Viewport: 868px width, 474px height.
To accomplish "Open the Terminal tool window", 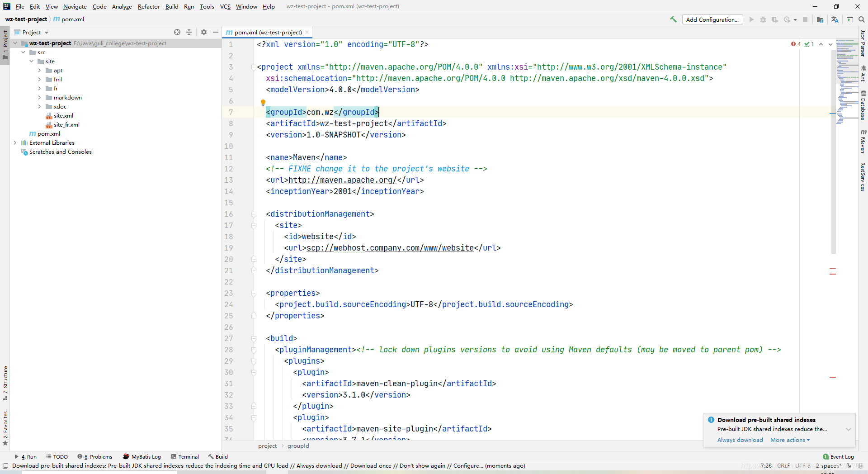I will tap(185, 457).
